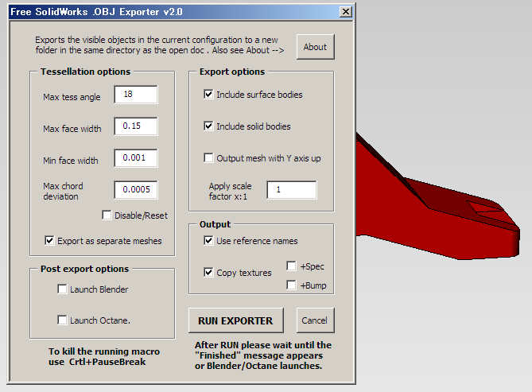
Task: Tick the Launch Octane checkbox
Action: tap(63, 320)
